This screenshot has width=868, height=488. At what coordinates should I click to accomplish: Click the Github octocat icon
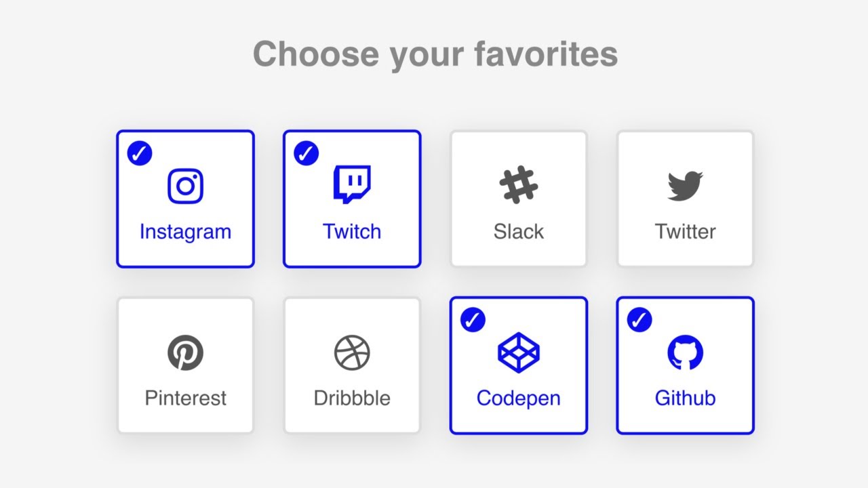click(x=686, y=352)
